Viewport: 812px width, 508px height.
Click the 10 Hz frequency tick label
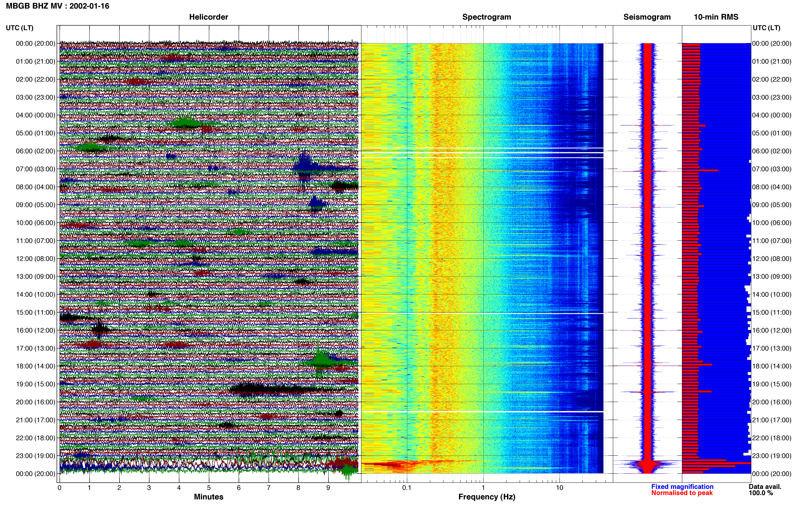click(x=559, y=488)
